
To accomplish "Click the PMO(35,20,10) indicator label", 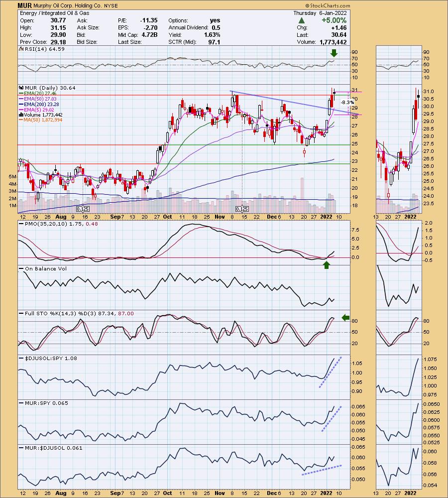I will (x=59, y=224).
